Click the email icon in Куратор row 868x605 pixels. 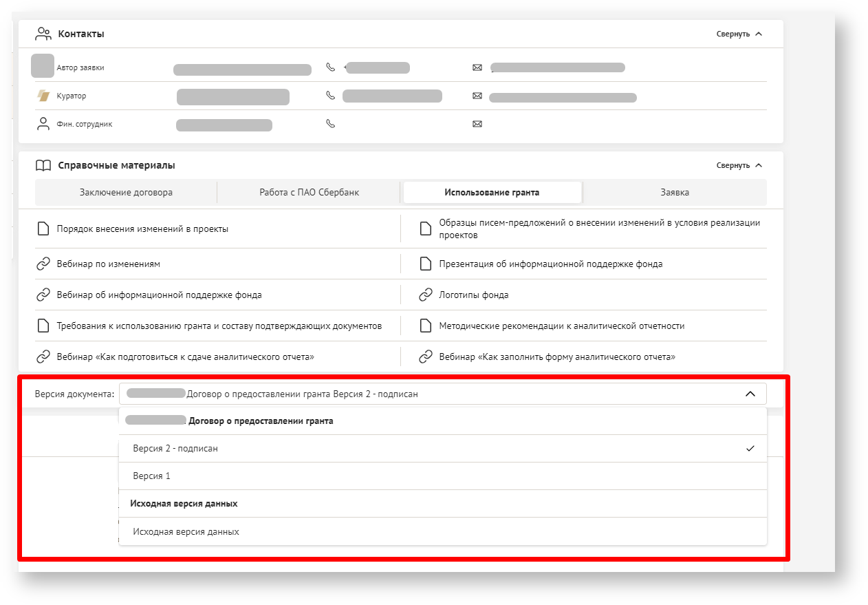[477, 96]
